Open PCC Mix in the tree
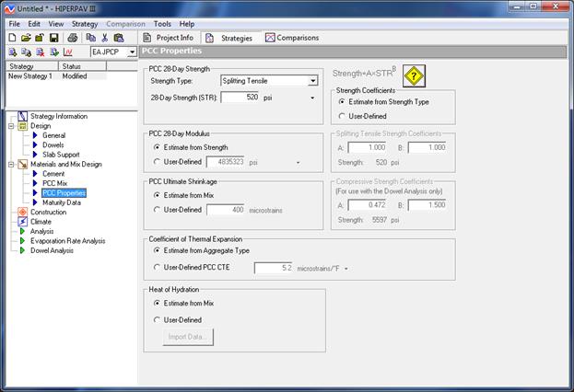Image resolution: width=574 pixels, height=392 pixels. pyautogui.click(x=55, y=183)
